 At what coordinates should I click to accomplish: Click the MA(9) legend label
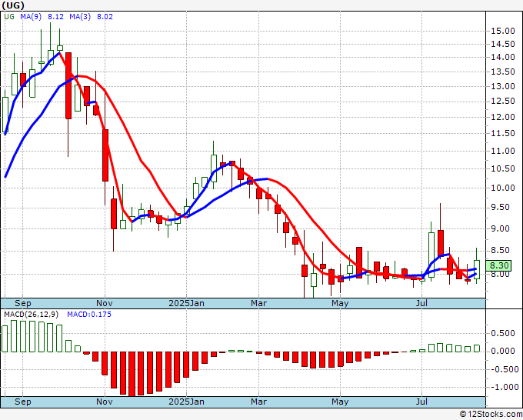[31, 16]
